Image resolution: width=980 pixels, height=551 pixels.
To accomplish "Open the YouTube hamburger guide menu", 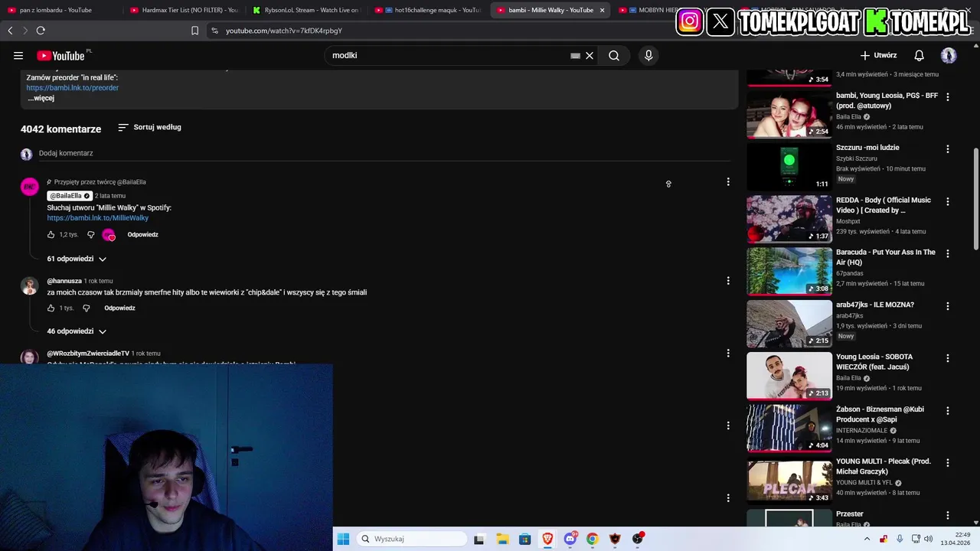I will click(18, 55).
